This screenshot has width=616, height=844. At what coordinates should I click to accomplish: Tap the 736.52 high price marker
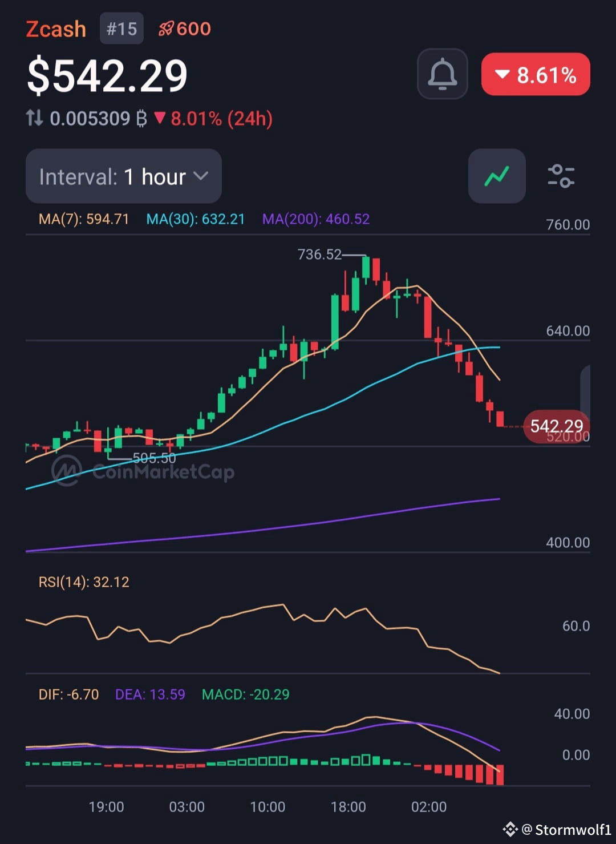319,254
